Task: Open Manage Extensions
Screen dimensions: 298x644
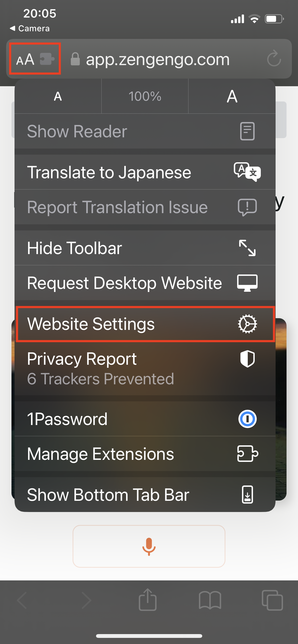Action: pyautogui.click(x=145, y=454)
